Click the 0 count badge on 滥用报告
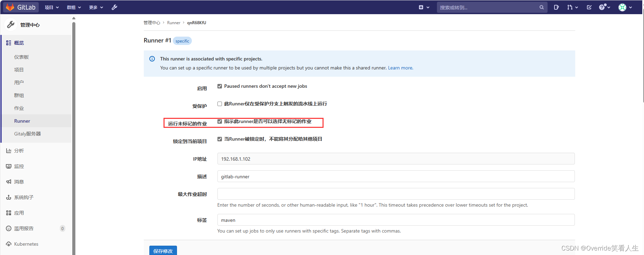 pyautogui.click(x=63, y=228)
